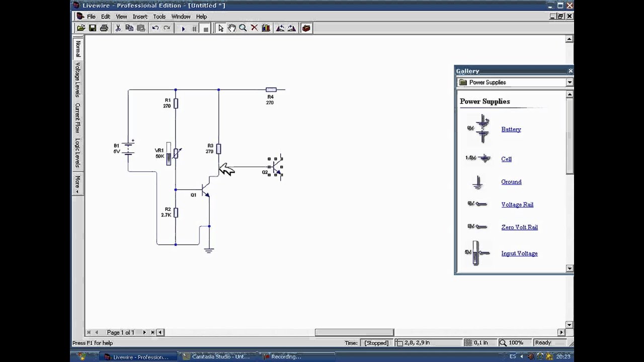Click the red toolbox icon

pos(306,28)
